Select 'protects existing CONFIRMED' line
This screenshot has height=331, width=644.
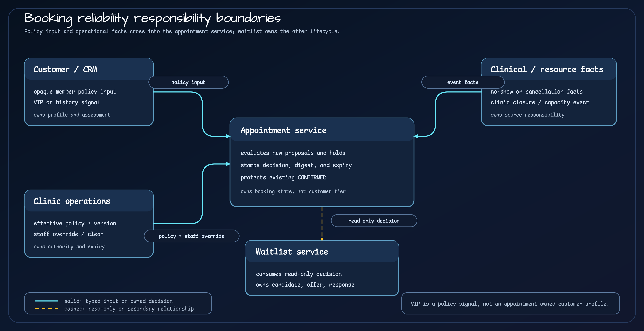click(x=284, y=177)
